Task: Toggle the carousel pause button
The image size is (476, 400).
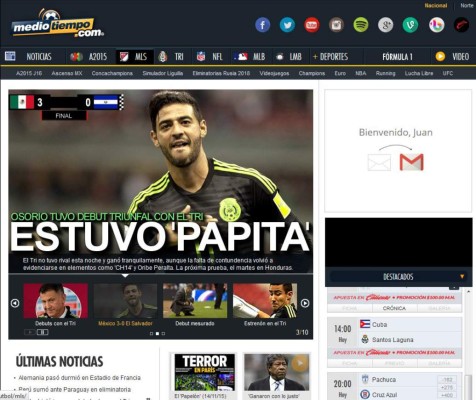Action: (x=42, y=332)
